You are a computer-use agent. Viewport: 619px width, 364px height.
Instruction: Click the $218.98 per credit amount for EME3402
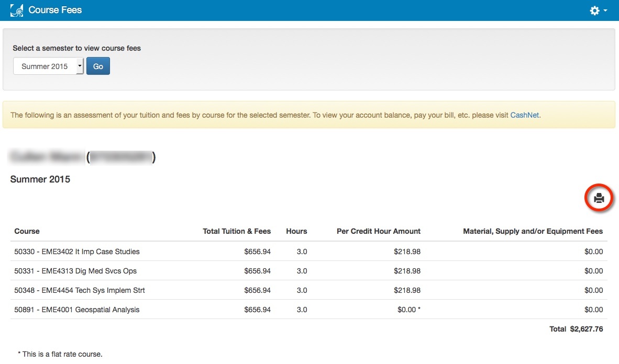[x=407, y=252]
